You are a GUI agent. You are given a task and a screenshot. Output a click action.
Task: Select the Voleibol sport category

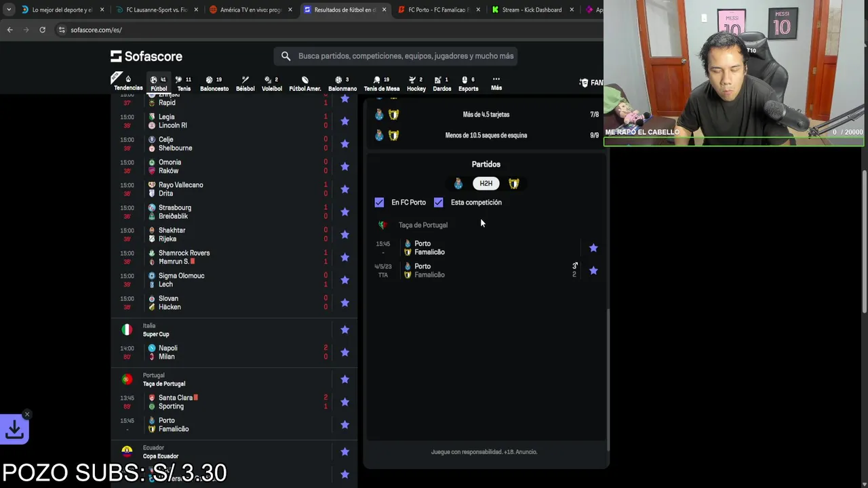pos(271,83)
